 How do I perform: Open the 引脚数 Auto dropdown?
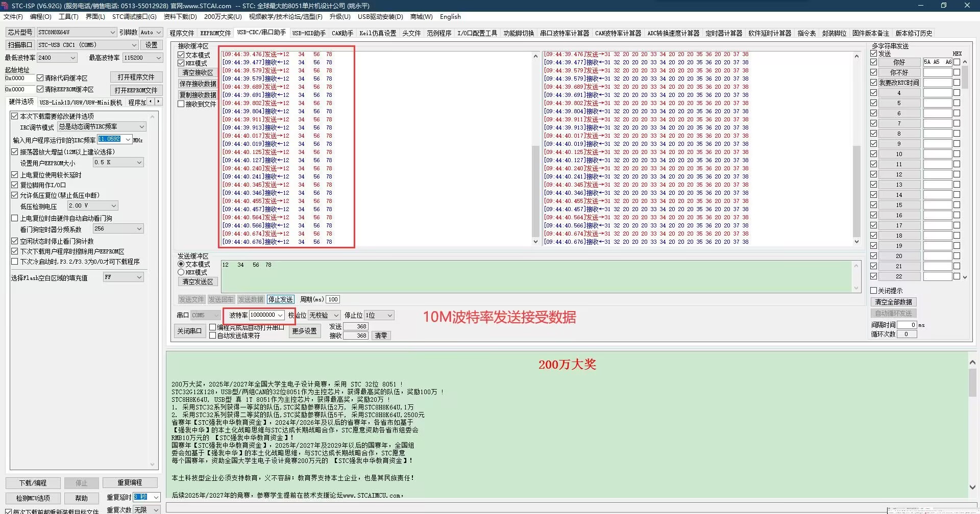tap(151, 32)
